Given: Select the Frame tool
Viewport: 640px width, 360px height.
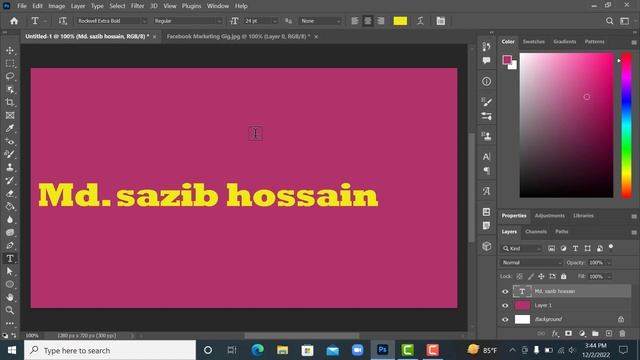Looking at the screenshot, I should (x=10, y=116).
